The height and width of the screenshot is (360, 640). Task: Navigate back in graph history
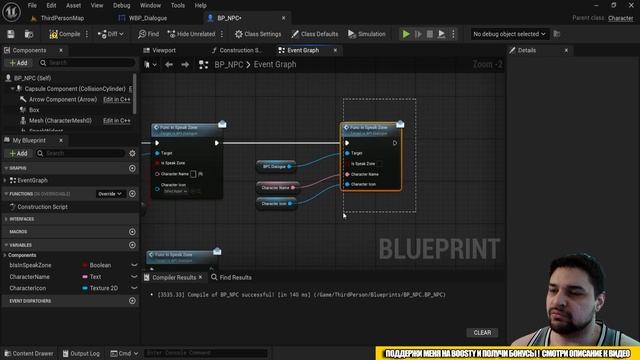(169, 65)
